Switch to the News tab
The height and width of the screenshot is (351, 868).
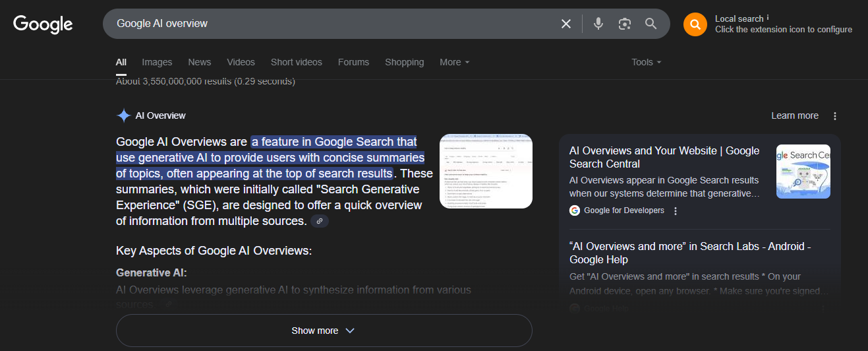(x=200, y=62)
